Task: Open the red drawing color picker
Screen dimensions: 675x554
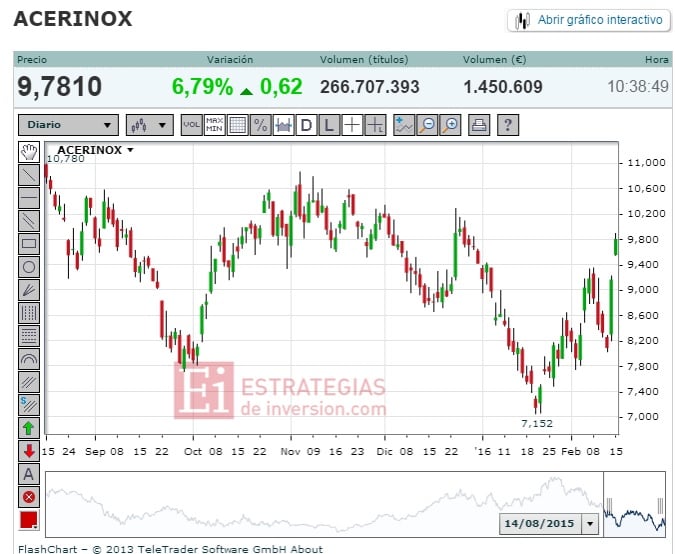Action: click(x=29, y=520)
